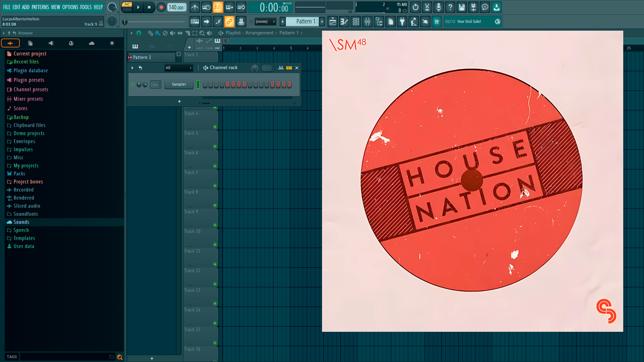Open undo history icon
Screen dimensions: 644x362
415,7
